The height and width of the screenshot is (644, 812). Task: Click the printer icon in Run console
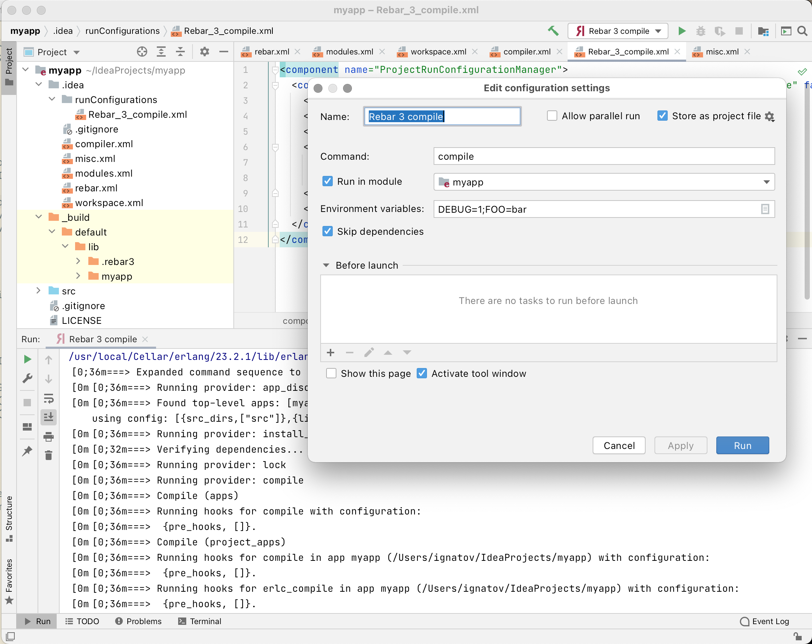pyautogui.click(x=49, y=437)
